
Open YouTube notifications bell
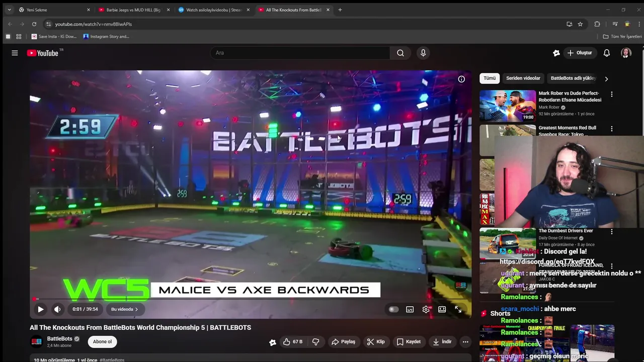point(607,53)
